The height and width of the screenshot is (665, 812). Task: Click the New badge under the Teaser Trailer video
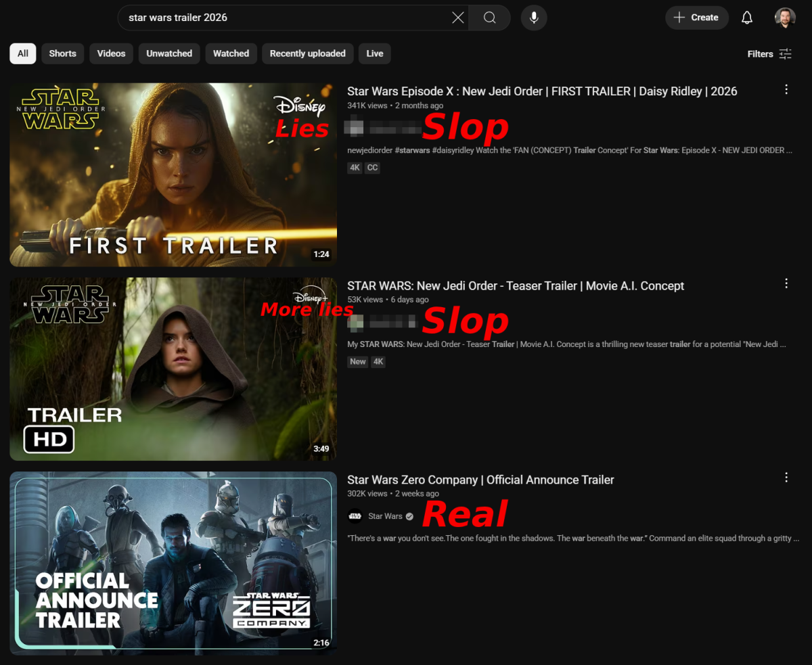[x=358, y=362]
